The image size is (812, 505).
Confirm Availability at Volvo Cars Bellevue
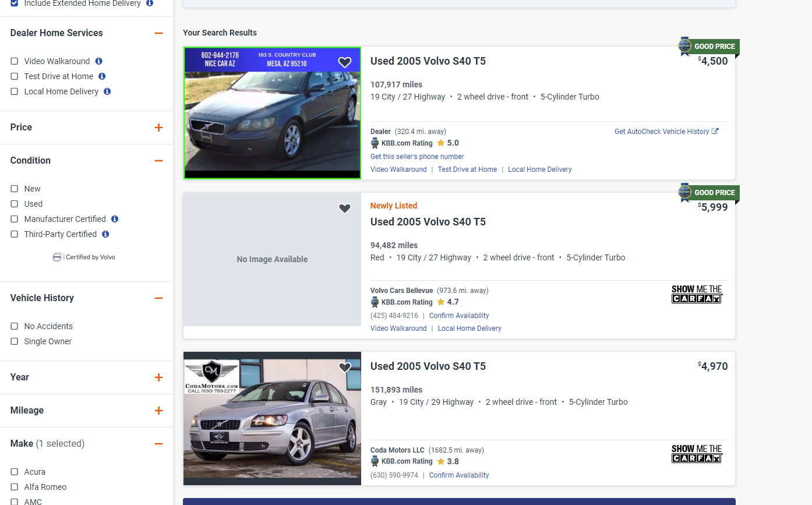pos(459,316)
